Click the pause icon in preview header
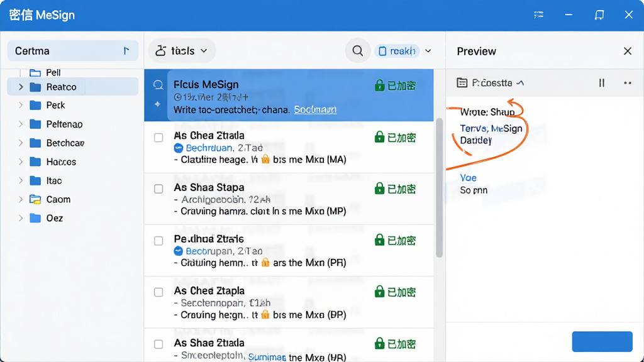Screen dimensions: 644x362 (602, 83)
